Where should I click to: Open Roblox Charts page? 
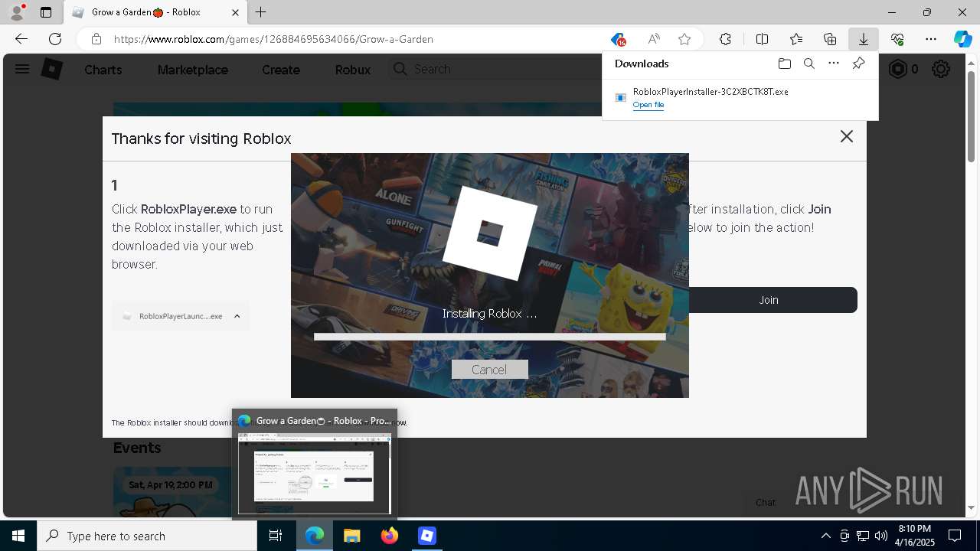click(103, 70)
